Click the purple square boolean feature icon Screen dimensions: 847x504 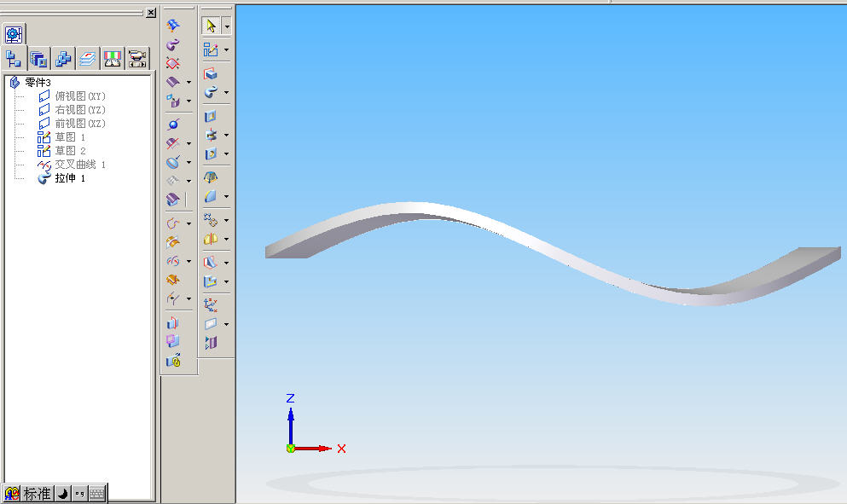pyautogui.click(x=173, y=341)
